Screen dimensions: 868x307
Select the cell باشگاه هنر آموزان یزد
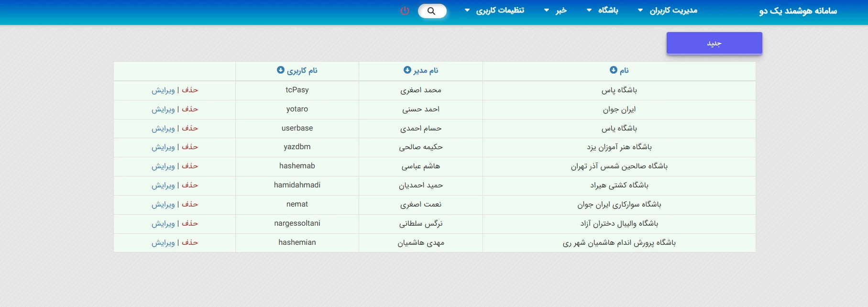pyautogui.click(x=619, y=147)
